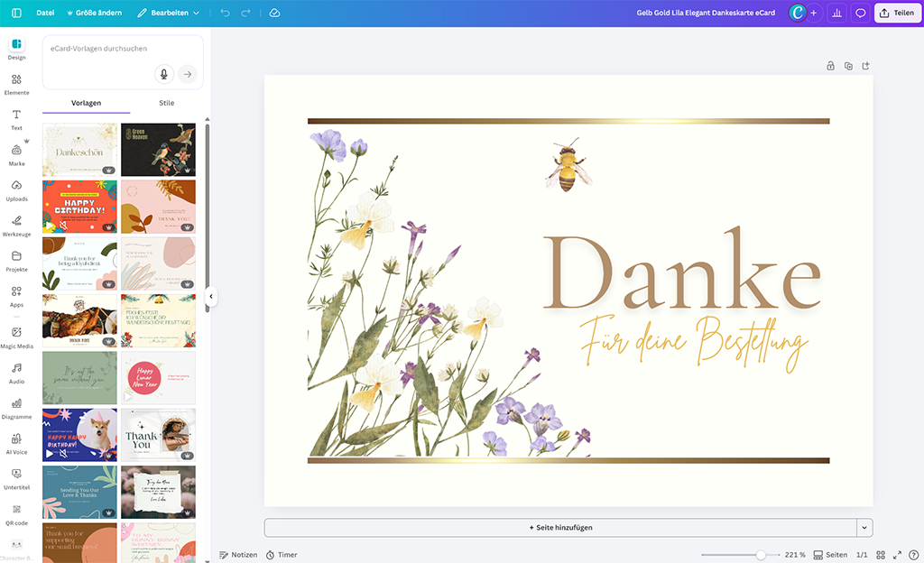Open the AI Voice panel
The image size is (924, 563).
[16, 444]
